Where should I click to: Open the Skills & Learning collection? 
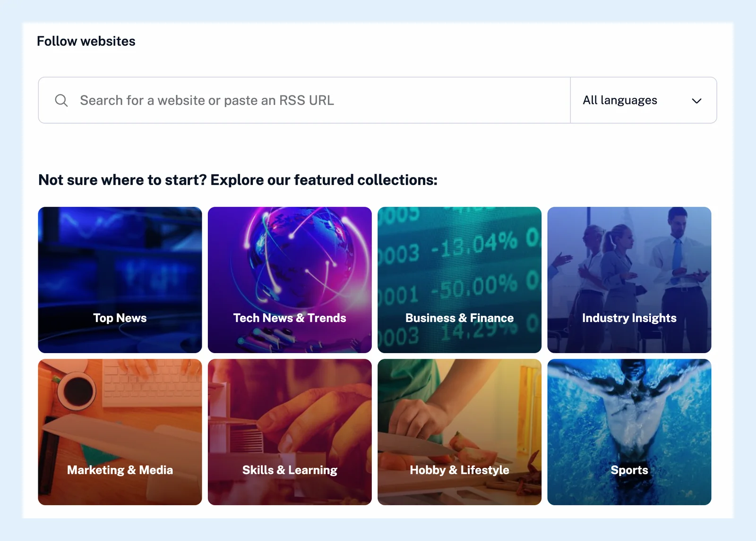click(290, 432)
